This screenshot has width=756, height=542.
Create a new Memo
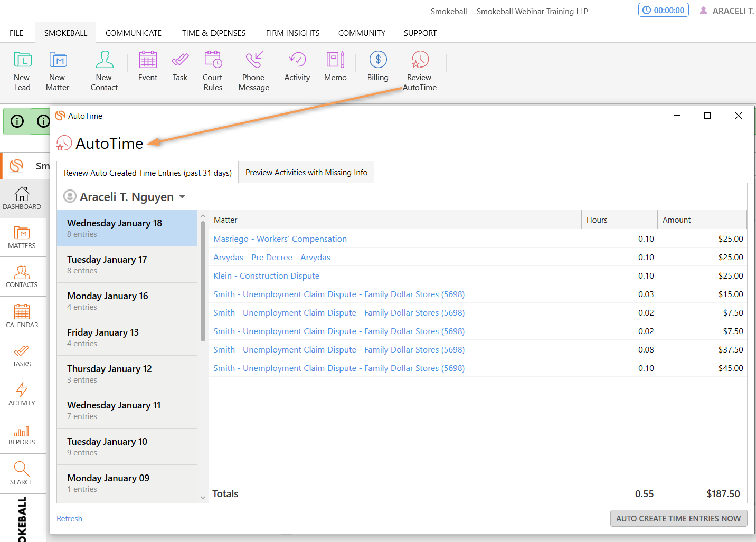(335, 67)
